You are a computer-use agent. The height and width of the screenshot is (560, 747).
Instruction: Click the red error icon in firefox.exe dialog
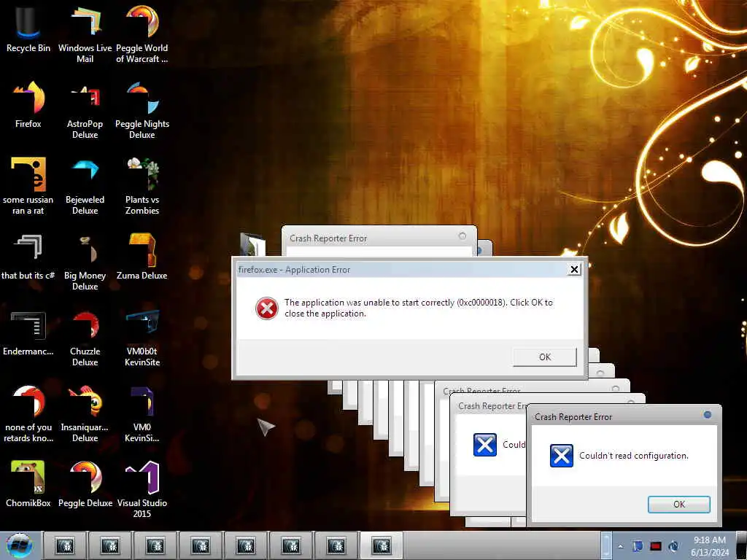[266, 308]
